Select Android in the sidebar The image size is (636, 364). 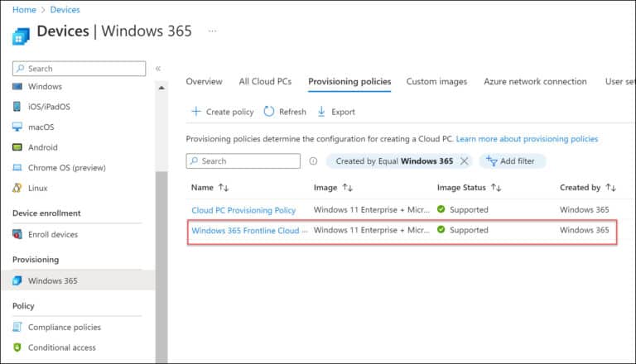[x=42, y=147]
